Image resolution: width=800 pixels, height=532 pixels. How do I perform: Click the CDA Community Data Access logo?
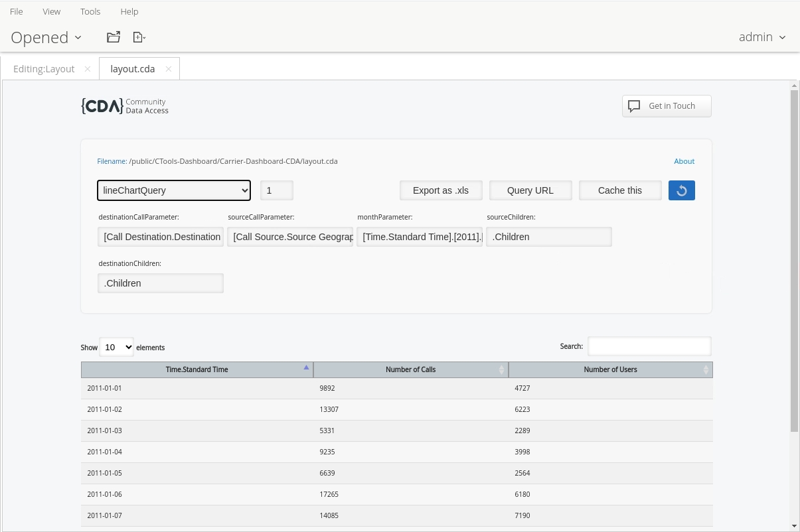click(x=125, y=106)
